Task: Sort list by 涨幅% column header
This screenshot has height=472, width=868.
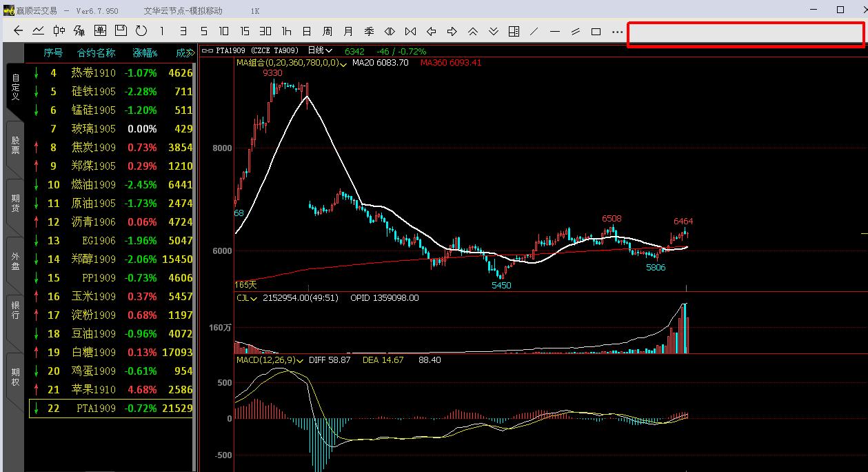Action: (145, 52)
